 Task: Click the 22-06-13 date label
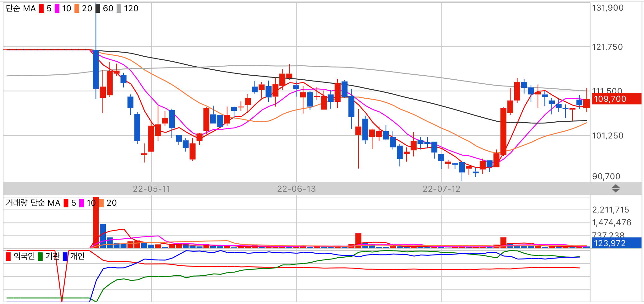point(296,189)
